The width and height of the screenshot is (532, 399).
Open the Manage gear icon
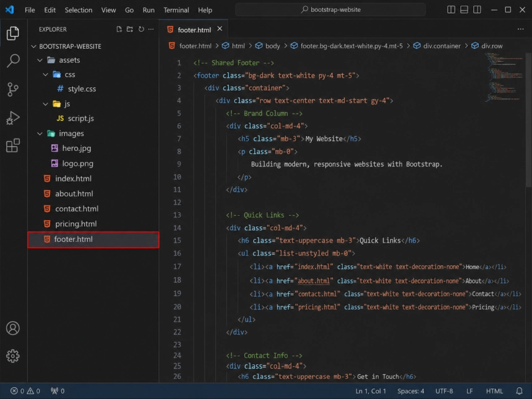tap(13, 356)
